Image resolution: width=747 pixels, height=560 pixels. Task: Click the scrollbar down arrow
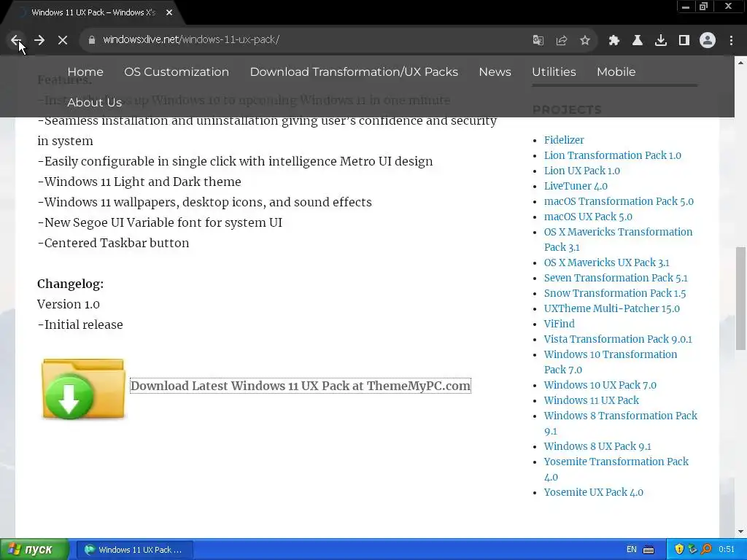(x=741, y=532)
